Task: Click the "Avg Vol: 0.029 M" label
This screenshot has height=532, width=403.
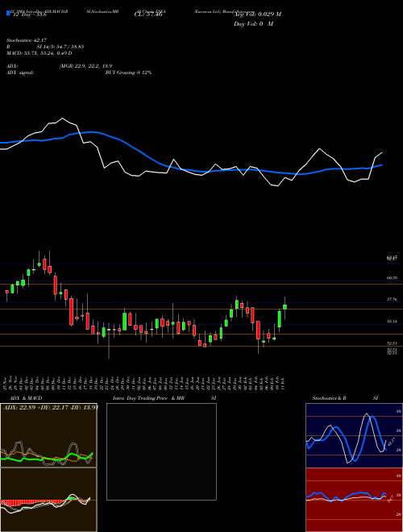Action: [x=257, y=15]
